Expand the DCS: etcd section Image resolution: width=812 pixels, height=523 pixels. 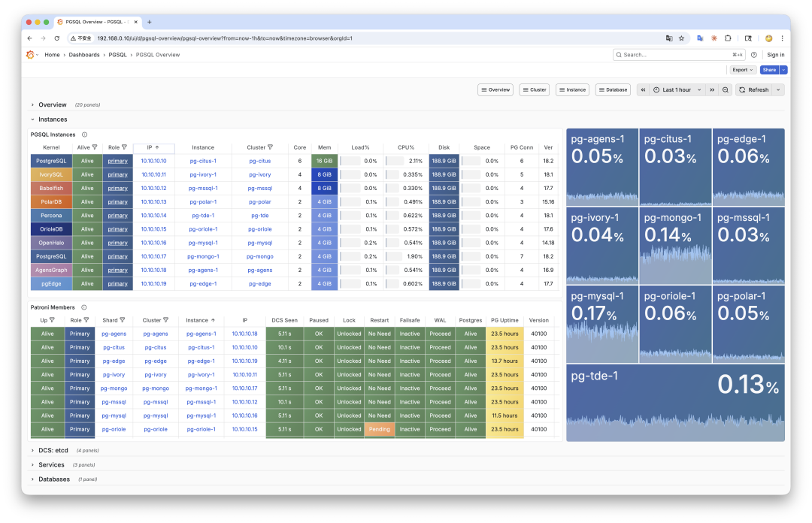tap(53, 451)
